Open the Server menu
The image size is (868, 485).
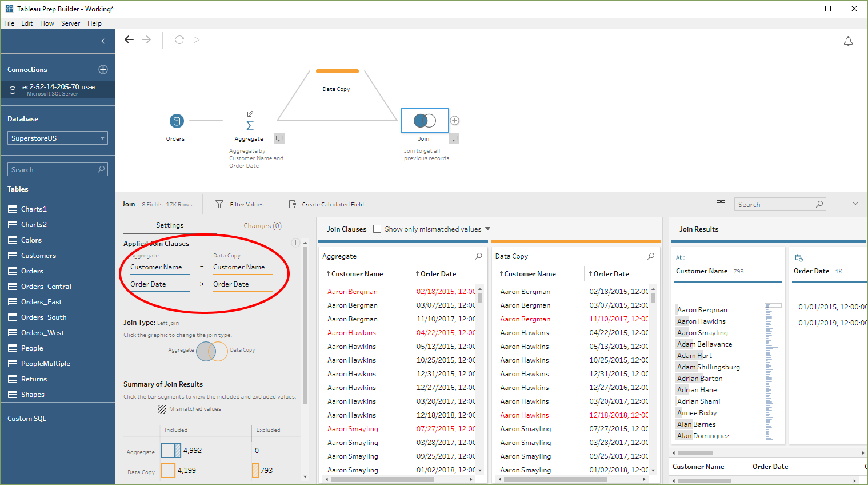pyautogui.click(x=70, y=23)
